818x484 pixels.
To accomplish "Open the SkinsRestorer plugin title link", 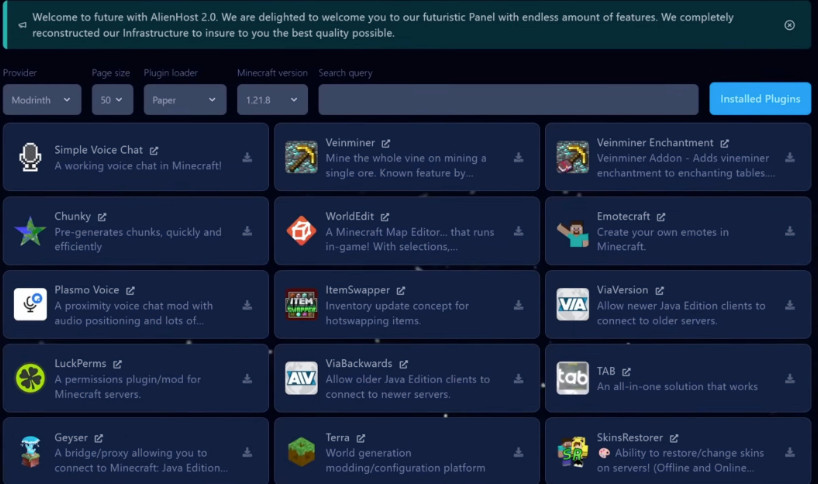I will point(630,438).
